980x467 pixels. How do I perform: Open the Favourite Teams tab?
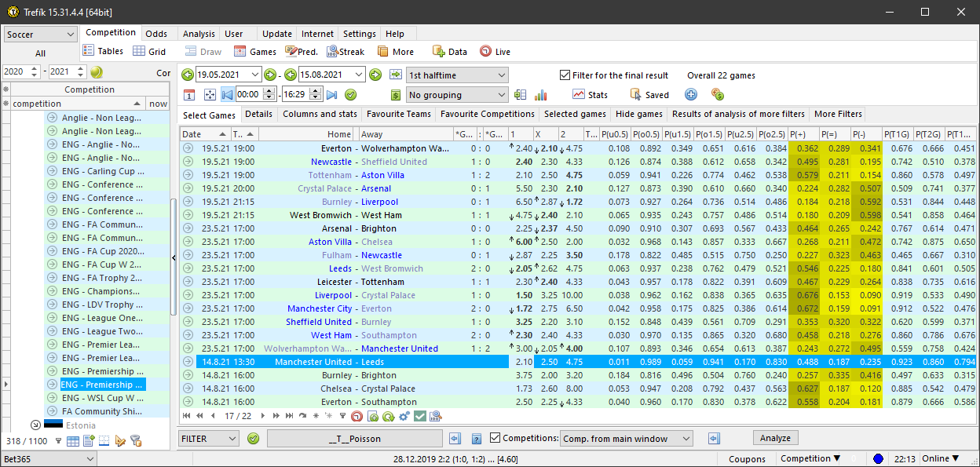click(398, 115)
